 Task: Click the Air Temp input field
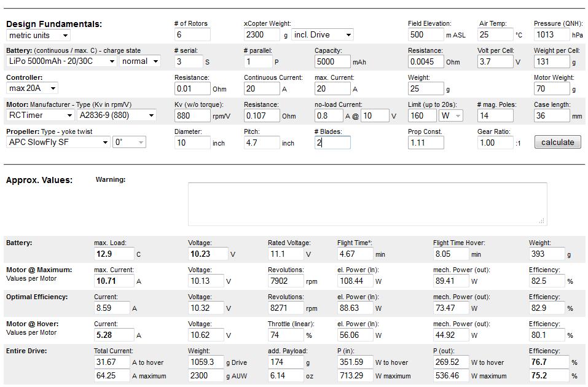pos(495,34)
